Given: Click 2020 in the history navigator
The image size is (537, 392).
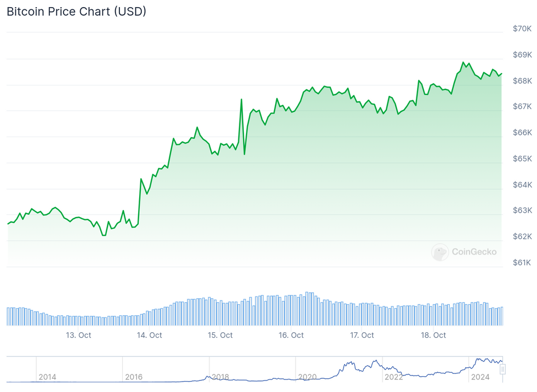Looking at the screenshot, I should click(307, 377).
